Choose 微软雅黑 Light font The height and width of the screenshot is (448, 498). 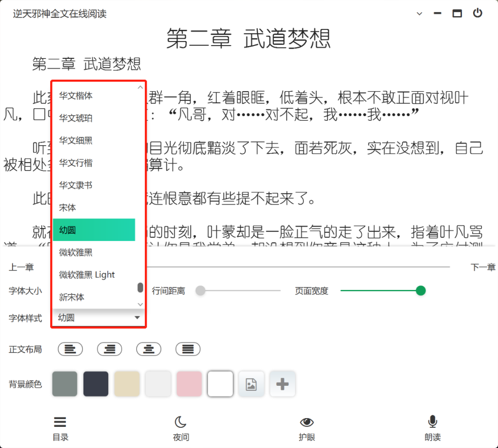[x=94, y=275]
